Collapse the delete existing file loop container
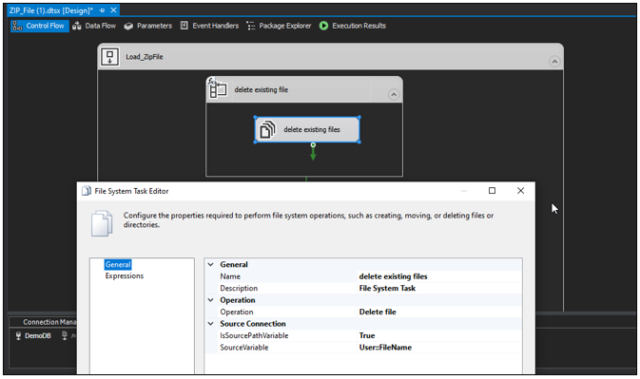The height and width of the screenshot is (379, 640). click(x=393, y=95)
